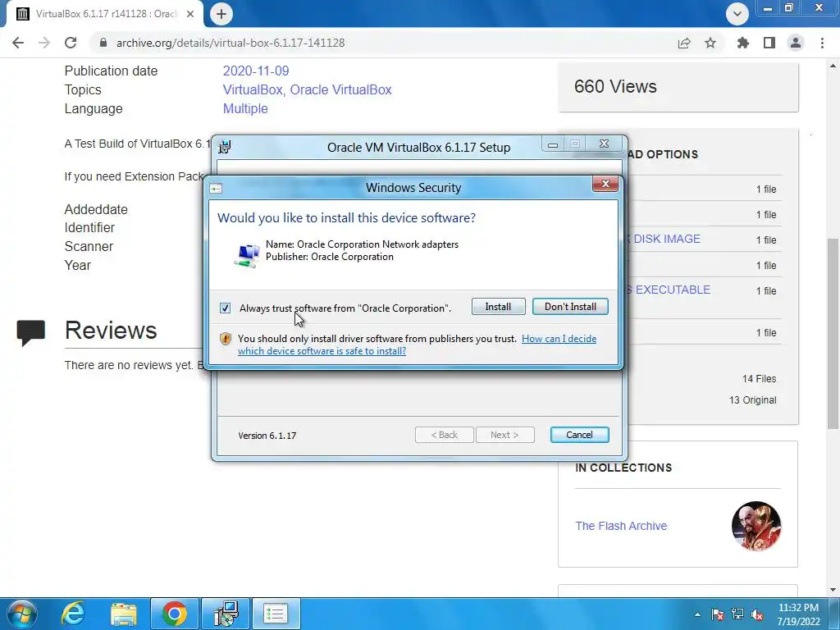
Task: Toggle the Chrome side panel icon
Action: click(769, 43)
